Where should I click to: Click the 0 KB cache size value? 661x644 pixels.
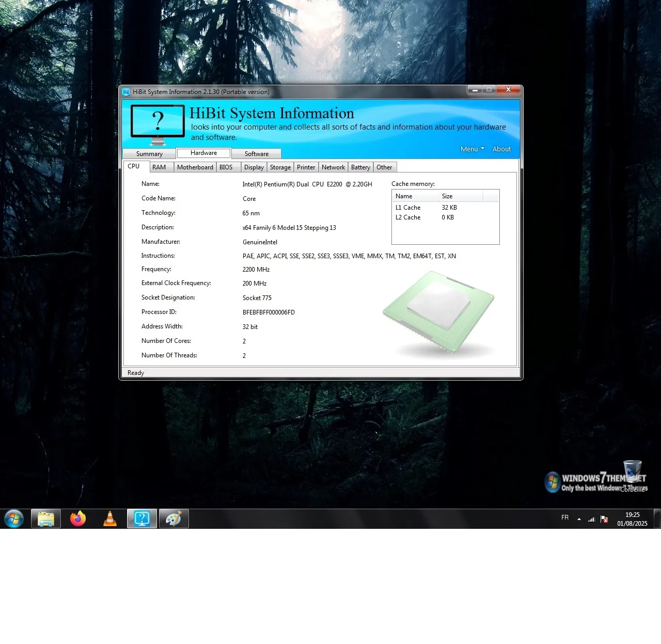click(x=448, y=217)
